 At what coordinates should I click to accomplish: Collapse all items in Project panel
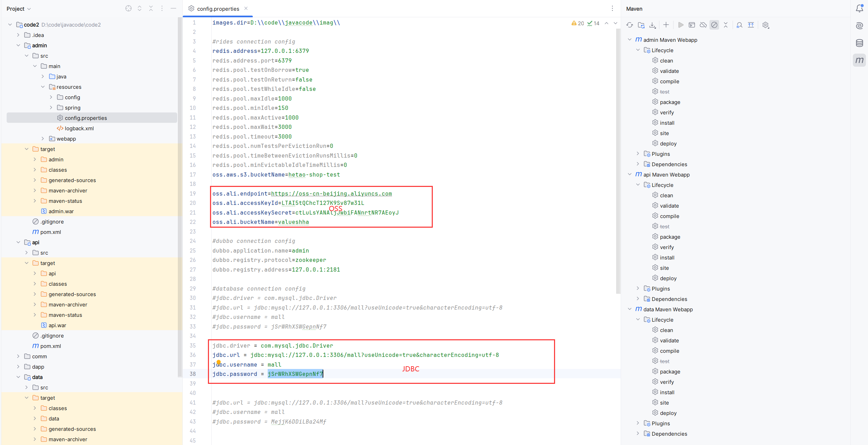[151, 8]
